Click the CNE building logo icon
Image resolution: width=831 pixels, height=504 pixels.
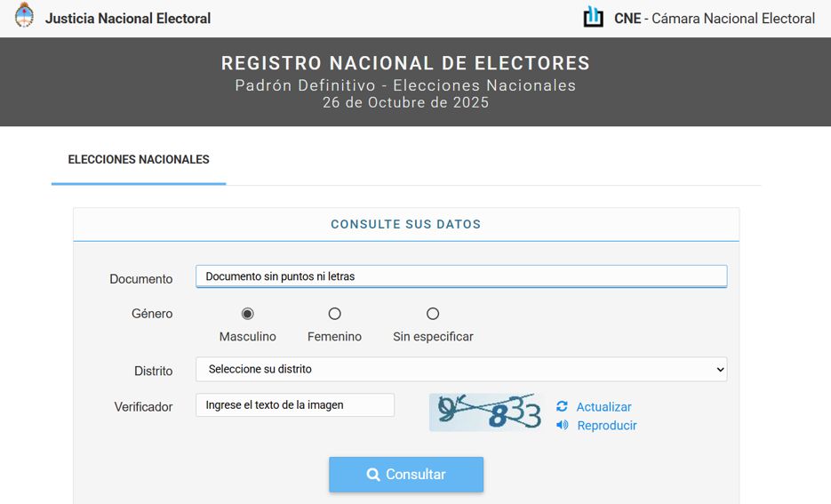pos(593,17)
